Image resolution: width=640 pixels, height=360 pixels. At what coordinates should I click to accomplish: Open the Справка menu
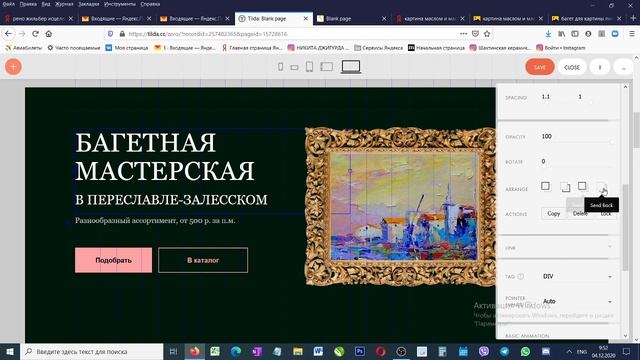[150, 4]
